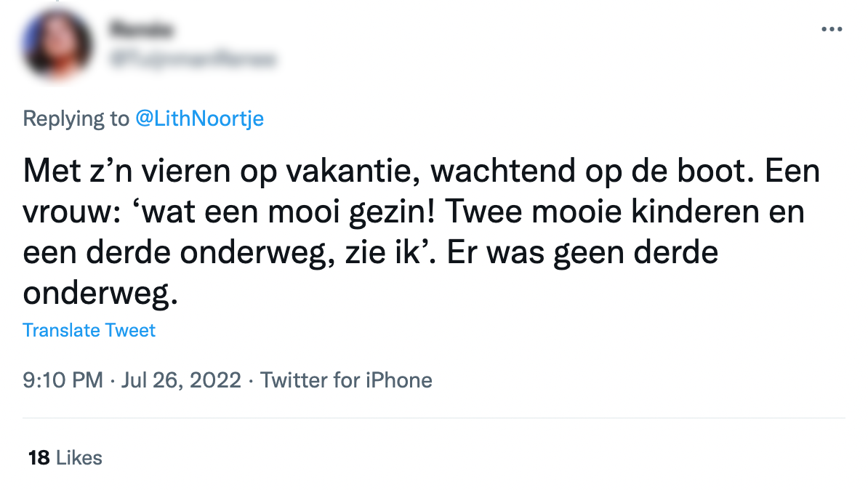Click Translate Tweet
Image resolution: width=868 pixels, height=490 pixels.
pos(89,331)
